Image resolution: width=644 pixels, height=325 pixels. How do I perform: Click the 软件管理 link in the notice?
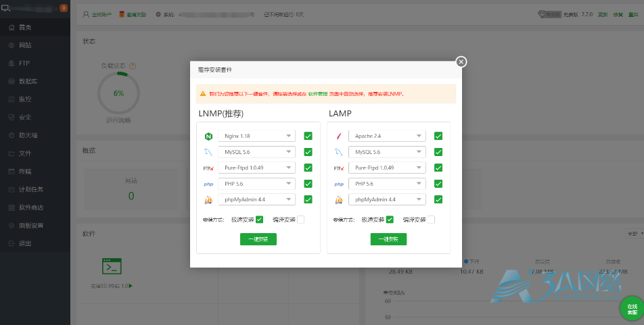click(x=318, y=93)
